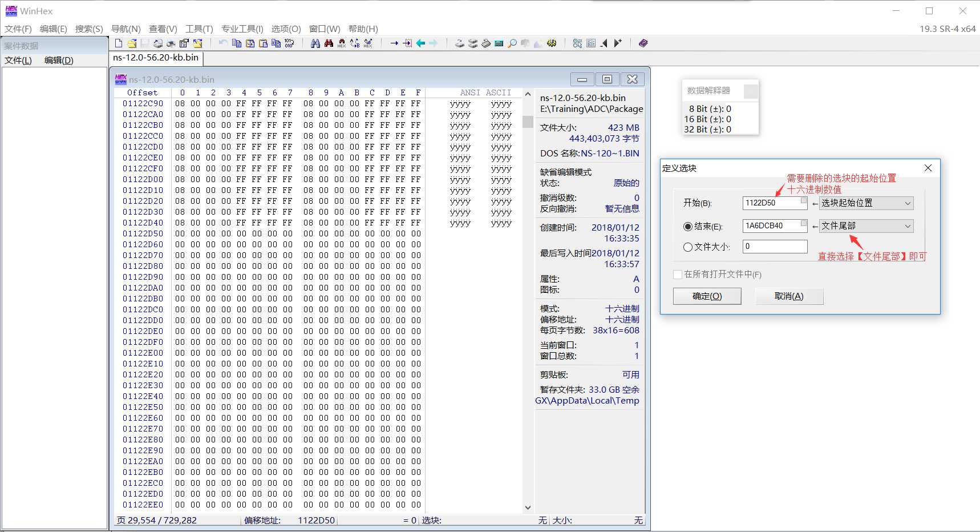Click the Open file folder icon
980x532 pixels.
pos(132,43)
